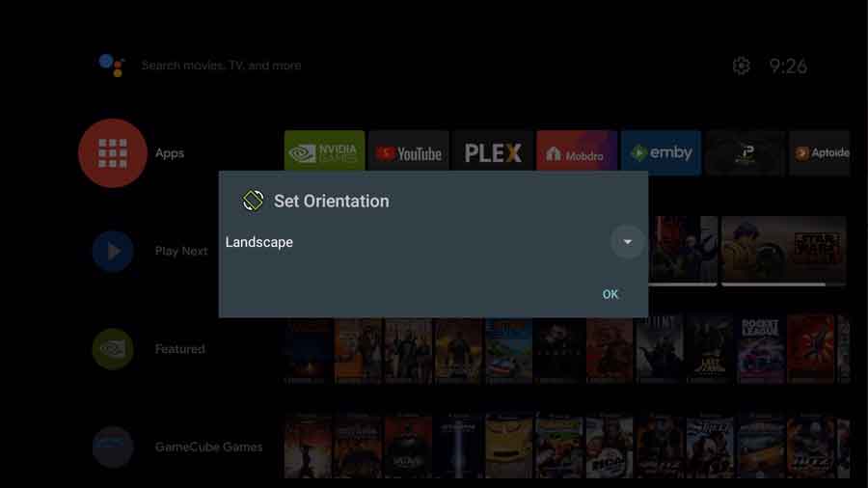This screenshot has height=488, width=868.
Task: Open the settings gear icon
Action: 742,66
